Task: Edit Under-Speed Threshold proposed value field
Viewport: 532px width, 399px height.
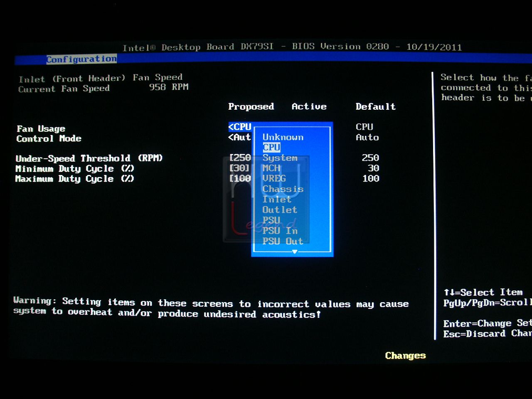Action: [240, 158]
